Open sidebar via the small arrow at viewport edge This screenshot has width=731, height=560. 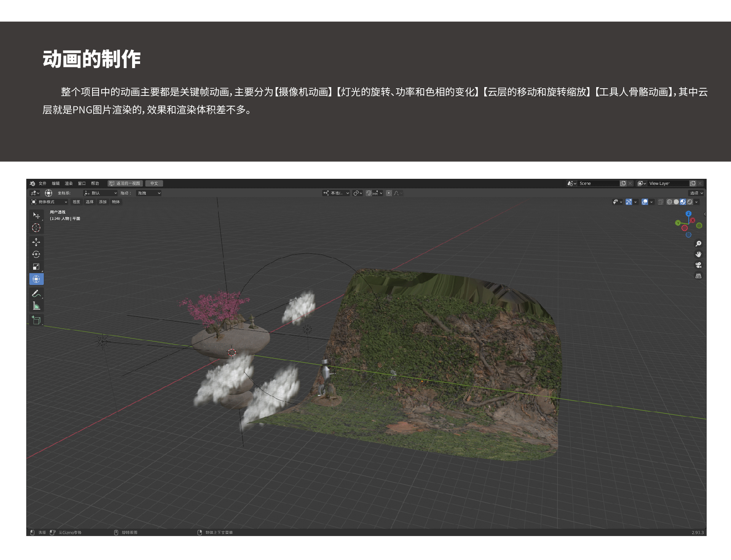[705, 214]
